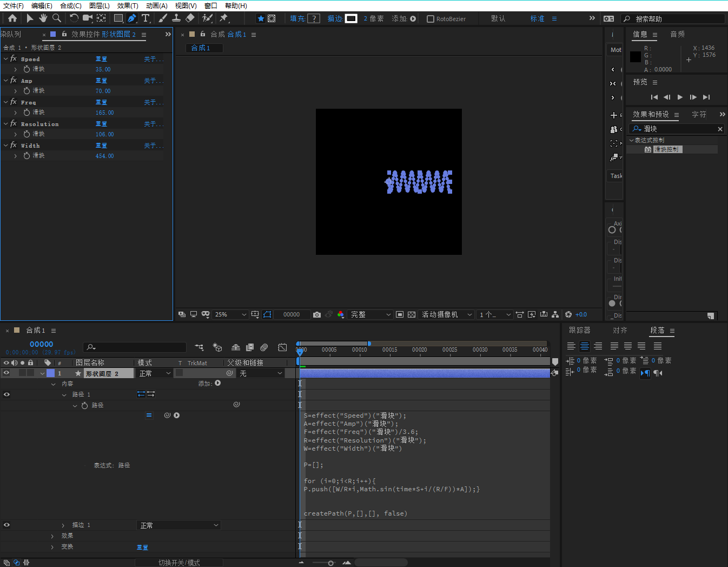The height and width of the screenshot is (567, 728).
Task: Select the Puppet Pin tool
Action: pyautogui.click(x=223, y=18)
